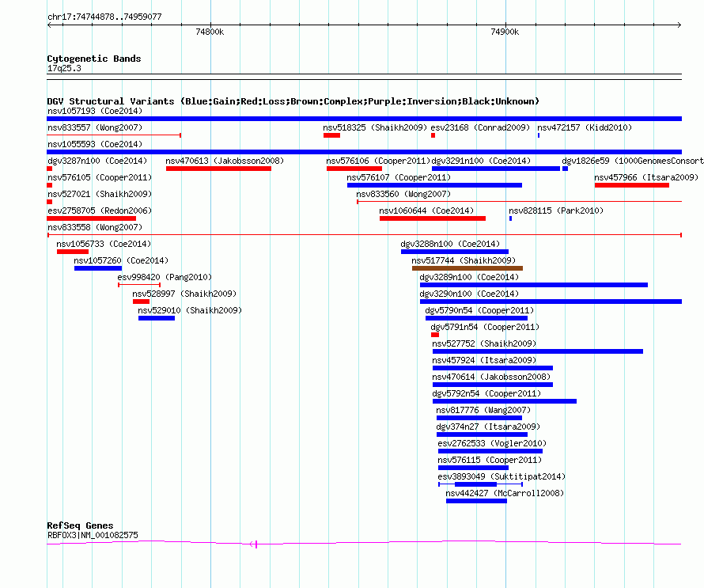Open the dgv3289n100 (Coe2014) label
This screenshot has width=704, height=588.
click(469, 277)
